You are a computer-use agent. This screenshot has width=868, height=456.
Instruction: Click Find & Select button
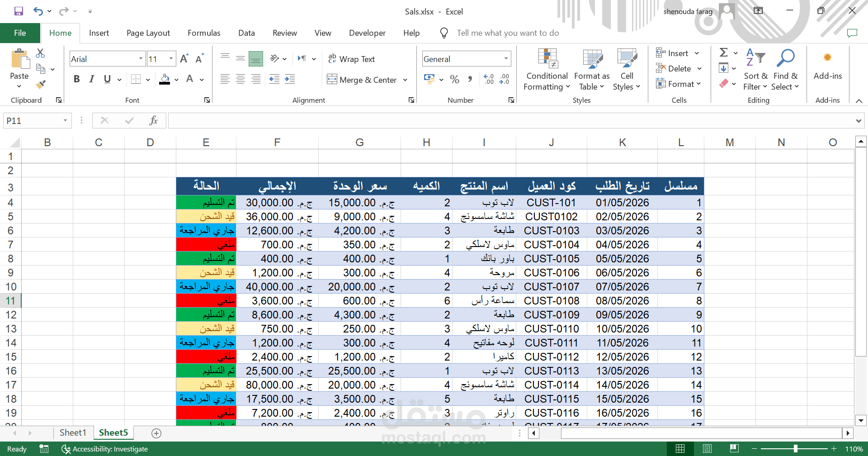click(x=785, y=69)
